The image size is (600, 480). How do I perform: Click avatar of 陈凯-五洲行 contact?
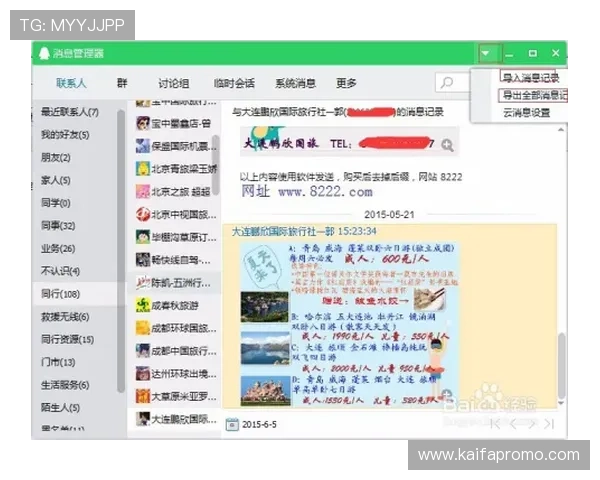(143, 282)
